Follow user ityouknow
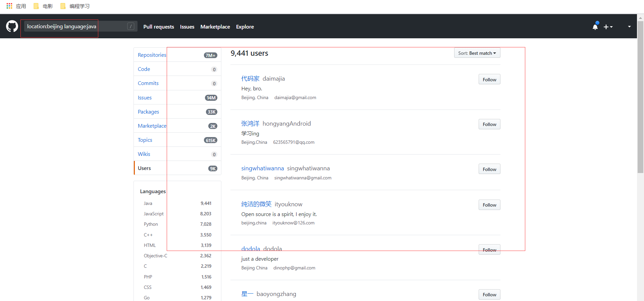Image resolution: width=644 pixels, height=301 pixels. coord(489,205)
